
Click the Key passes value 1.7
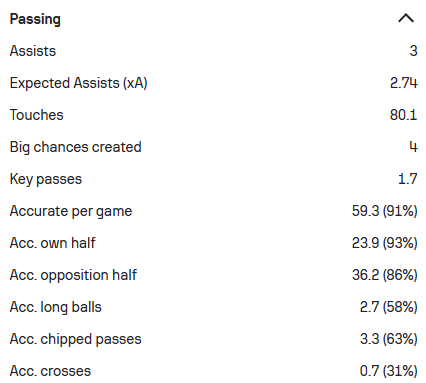click(x=408, y=179)
